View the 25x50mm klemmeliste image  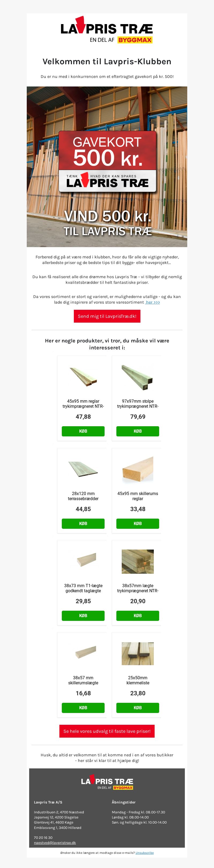(x=137, y=653)
